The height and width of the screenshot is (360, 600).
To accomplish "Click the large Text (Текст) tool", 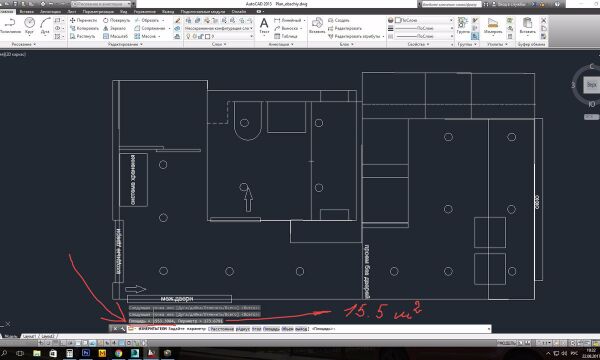I will click(264, 26).
